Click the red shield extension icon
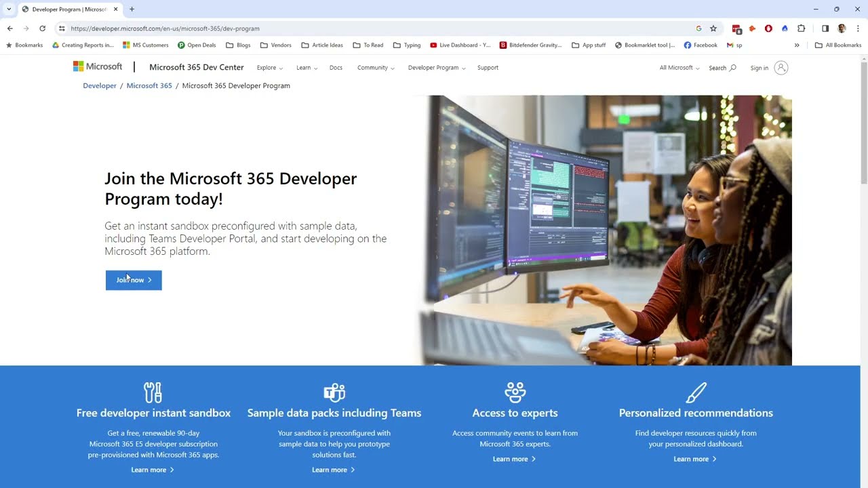This screenshot has width=868, height=488. pos(768,28)
